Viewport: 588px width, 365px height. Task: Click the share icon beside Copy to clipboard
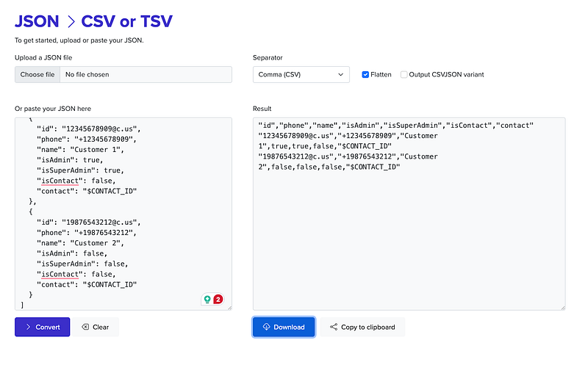pos(334,328)
